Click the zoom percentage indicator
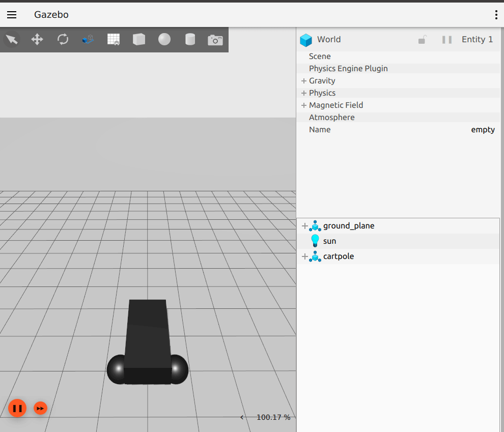The image size is (504, 432). (272, 417)
